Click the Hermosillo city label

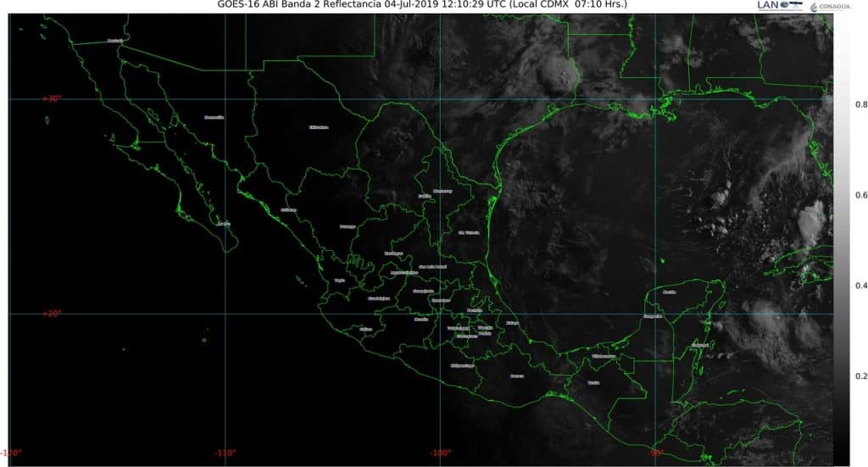point(214,118)
